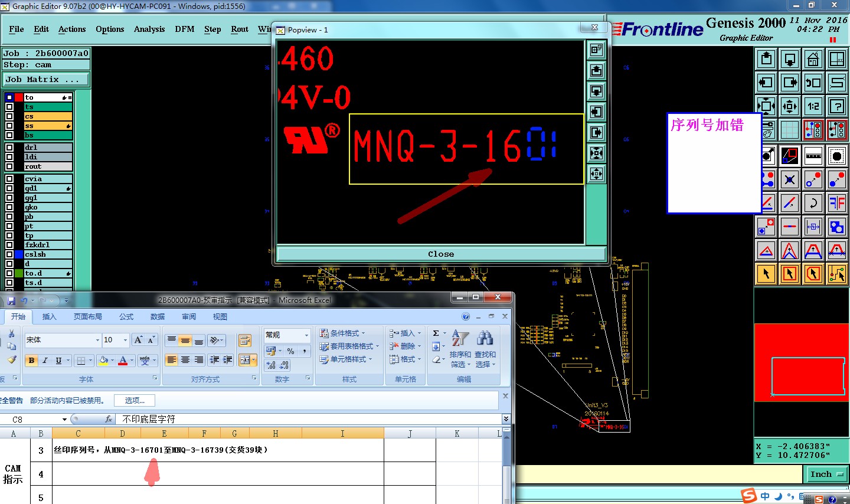Toggle display box of layer 'to.d'
Image resolution: width=850 pixels, height=504 pixels.
(9, 273)
